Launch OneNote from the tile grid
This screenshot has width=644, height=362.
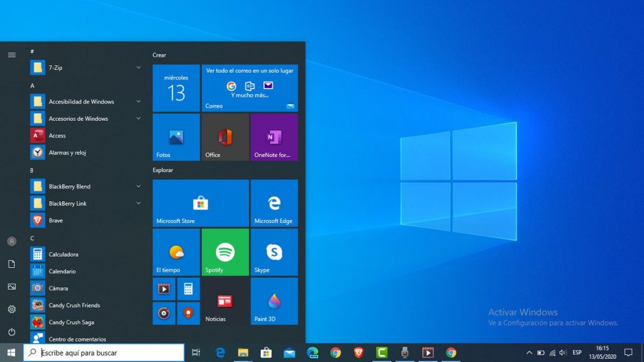point(274,137)
